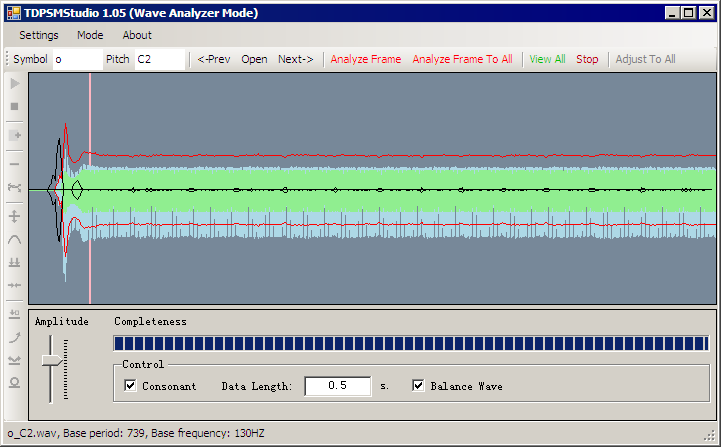Click the Symbol input field
Image resolution: width=721 pixels, height=447 pixels.
[78, 59]
